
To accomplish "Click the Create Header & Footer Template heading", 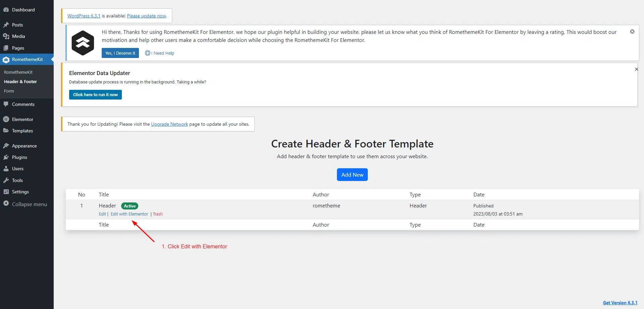I will click(x=352, y=144).
